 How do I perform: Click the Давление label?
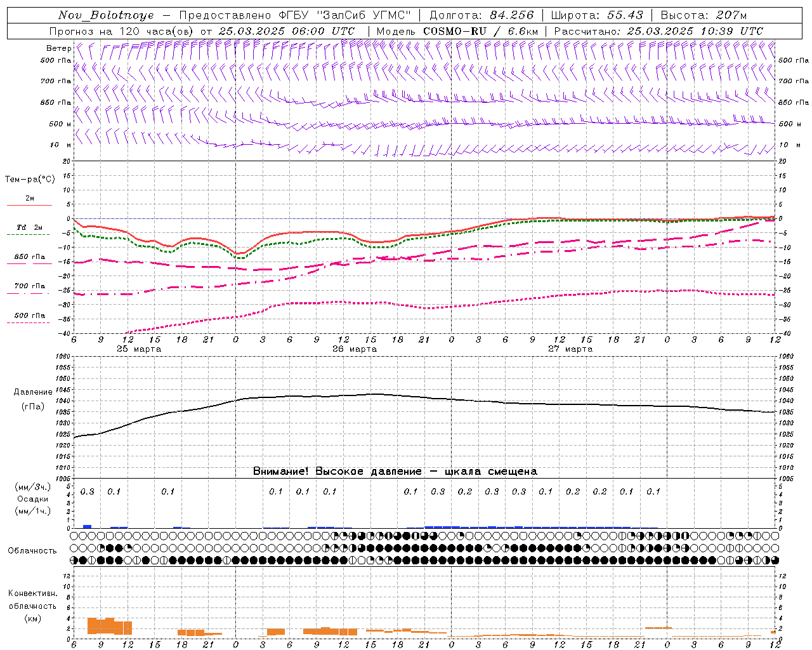coord(33,392)
